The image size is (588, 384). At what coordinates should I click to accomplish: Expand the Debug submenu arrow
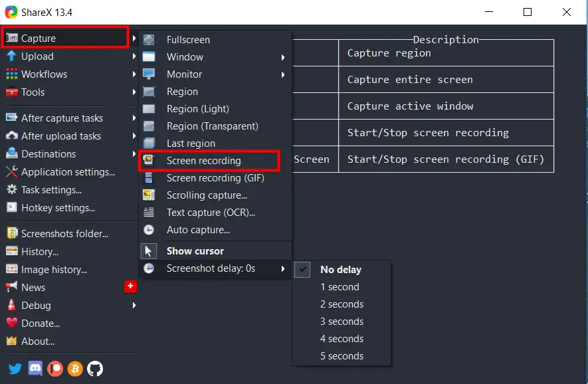[134, 305]
